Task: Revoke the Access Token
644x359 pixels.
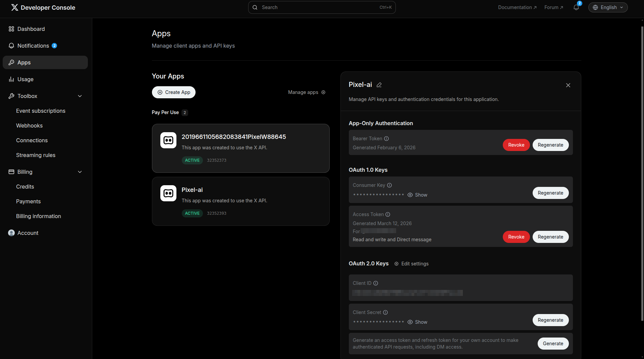Action: (x=516, y=237)
